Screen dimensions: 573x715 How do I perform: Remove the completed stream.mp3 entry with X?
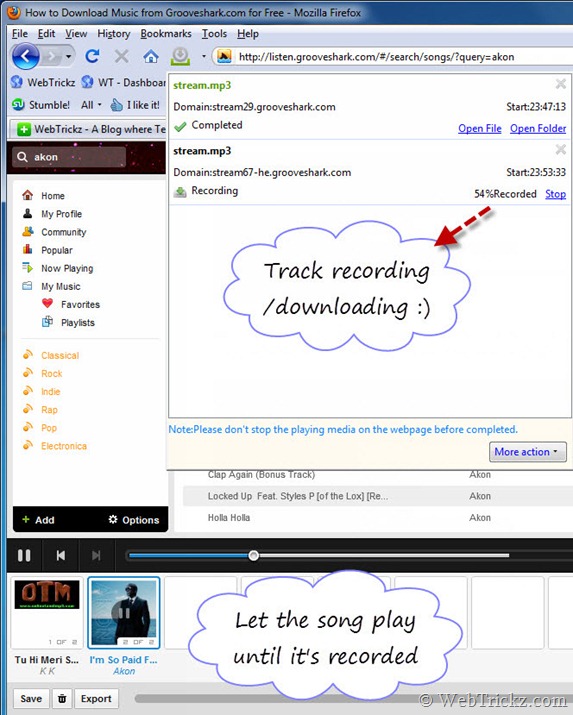tap(560, 84)
